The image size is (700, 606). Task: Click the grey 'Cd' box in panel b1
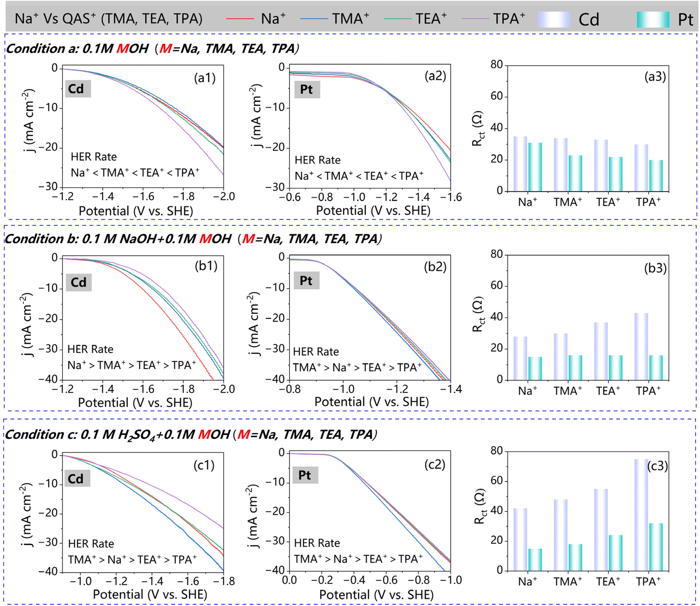pos(79,282)
